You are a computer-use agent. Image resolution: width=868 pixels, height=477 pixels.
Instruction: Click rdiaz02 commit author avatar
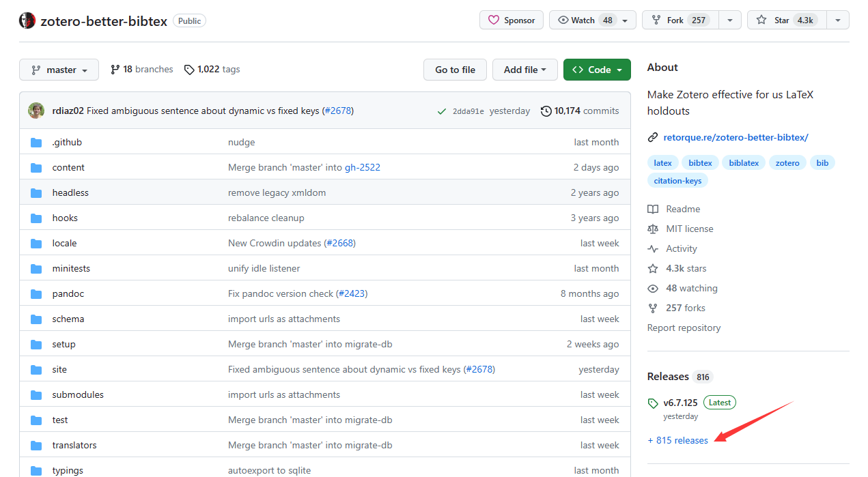pos(36,111)
